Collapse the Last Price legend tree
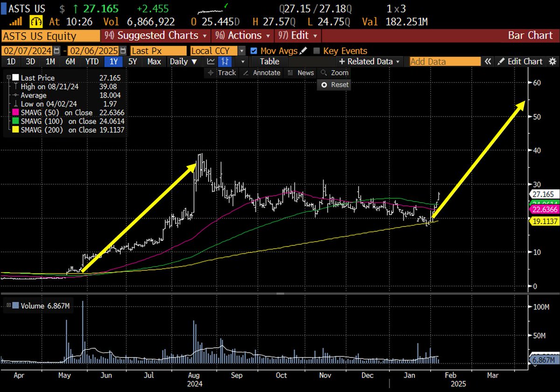The height and width of the screenshot is (392, 560). click(8, 78)
